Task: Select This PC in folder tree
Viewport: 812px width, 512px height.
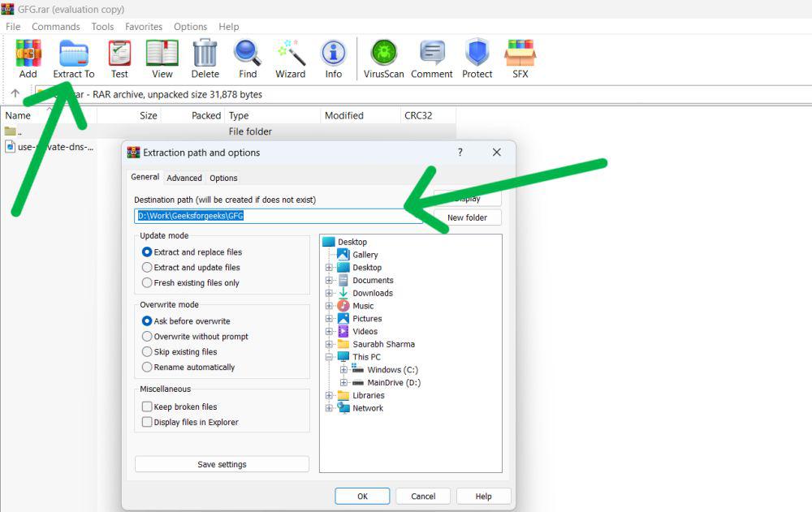Action: 366,357
